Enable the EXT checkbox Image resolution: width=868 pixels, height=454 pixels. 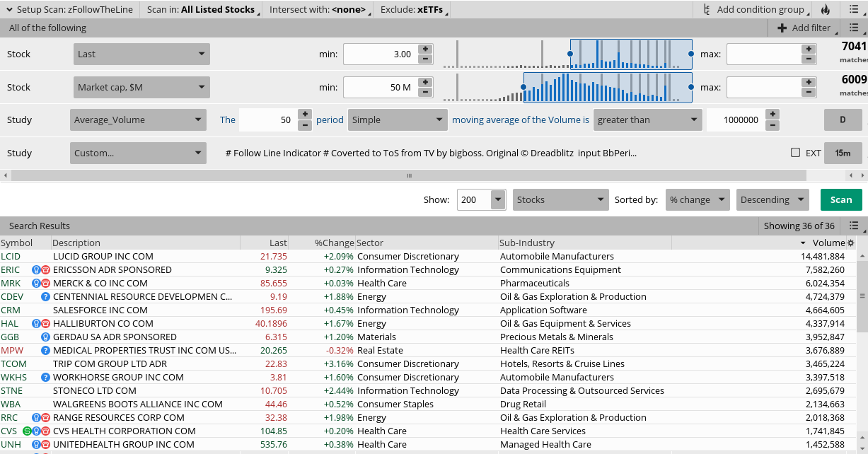(x=796, y=153)
